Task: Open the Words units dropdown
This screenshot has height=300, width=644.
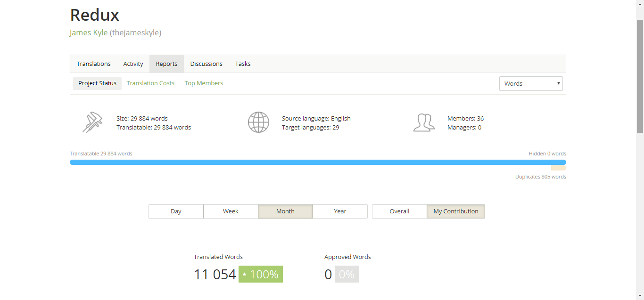Action: click(531, 83)
